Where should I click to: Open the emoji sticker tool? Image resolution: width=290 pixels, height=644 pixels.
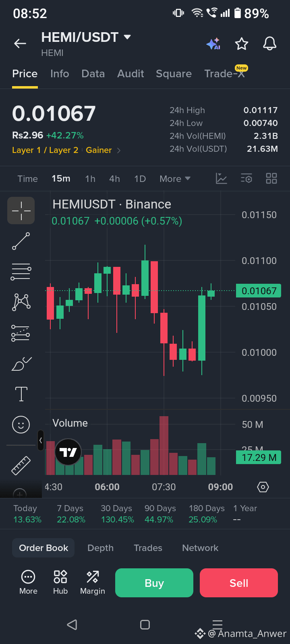point(21,425)
